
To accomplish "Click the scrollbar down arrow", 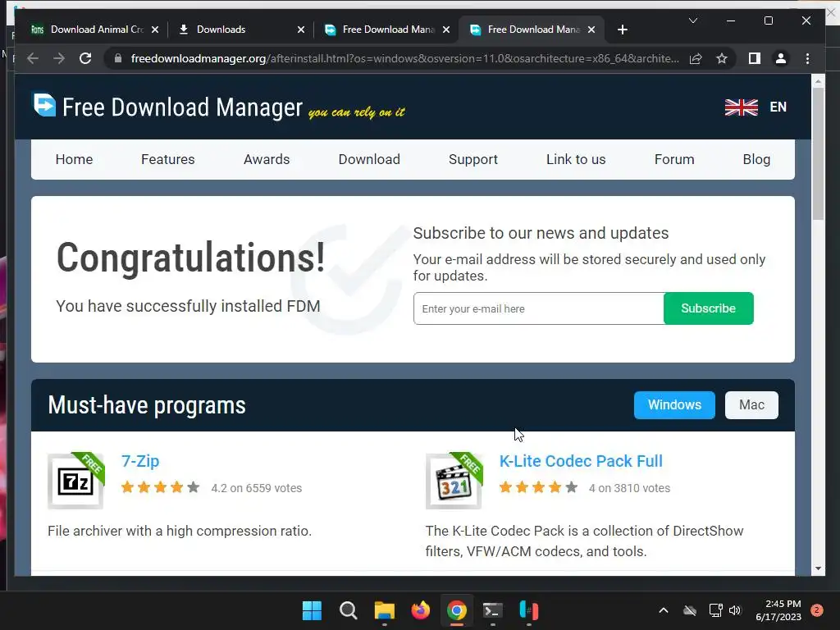I will [818, 569].
